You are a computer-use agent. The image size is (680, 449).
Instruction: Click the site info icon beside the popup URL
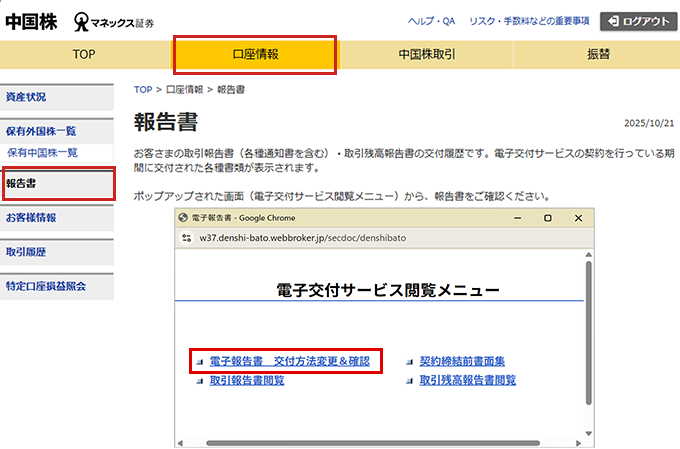tap(187, 238)
